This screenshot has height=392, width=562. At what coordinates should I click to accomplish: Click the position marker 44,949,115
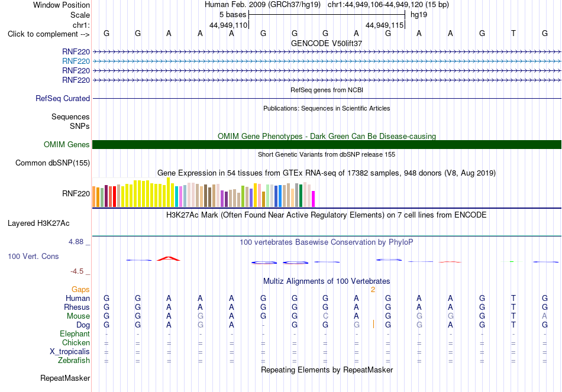[384, 25]
